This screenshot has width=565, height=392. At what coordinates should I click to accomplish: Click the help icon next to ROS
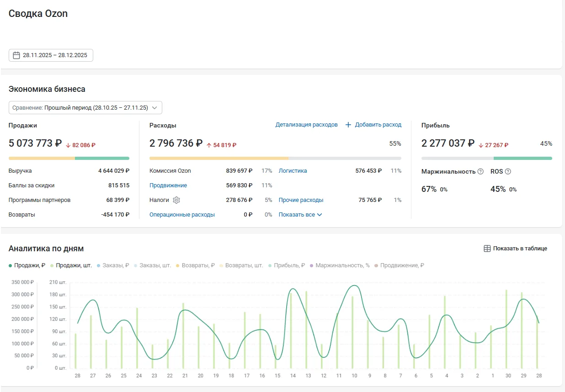(x=508, y=172)
